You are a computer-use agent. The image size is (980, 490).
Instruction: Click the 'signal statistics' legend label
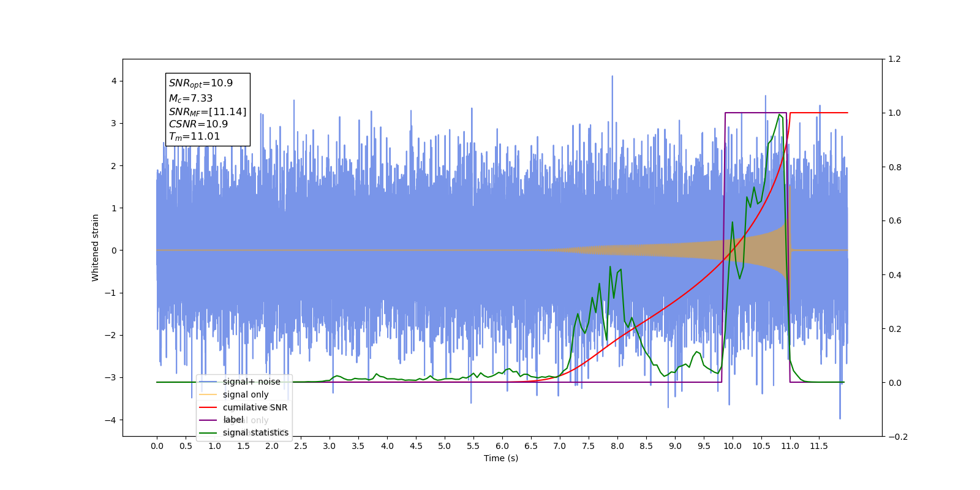(255, 432)
